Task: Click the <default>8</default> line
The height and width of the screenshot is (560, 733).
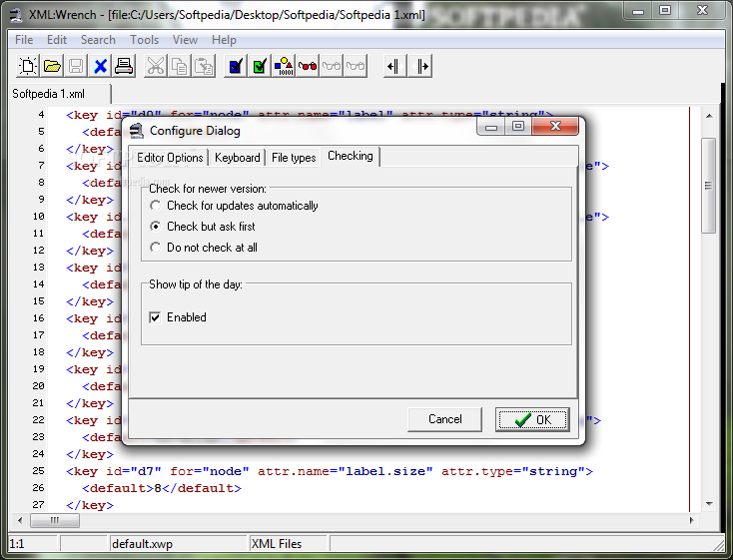Action: pyautogui.click(x=162, y=488)
